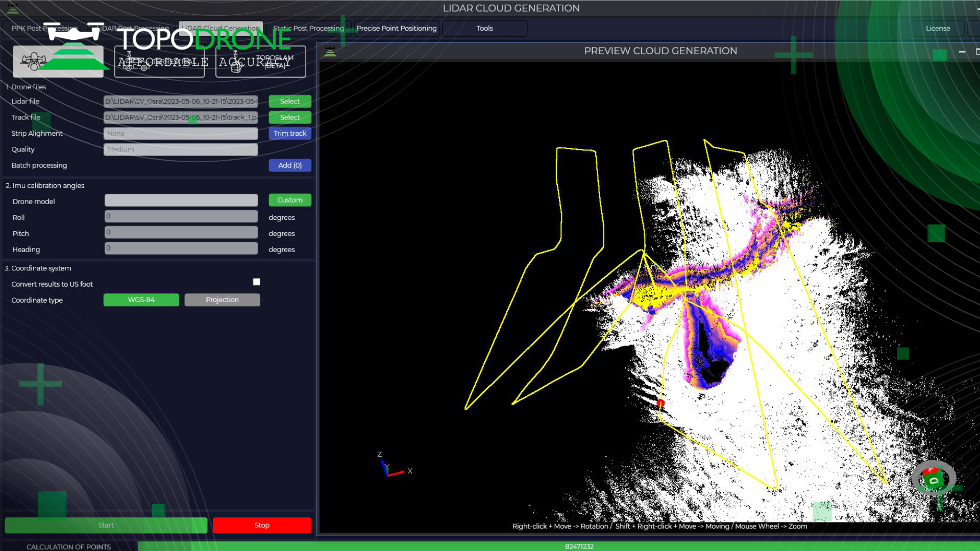Viewport: 980px width, 551px height.
Task: Open the TOPOSLAM (BETA) backpack mode
Action: [260, 62]
